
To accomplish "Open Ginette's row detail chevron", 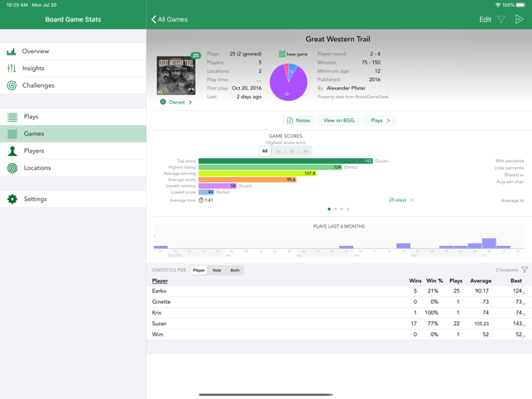I will (524, 303).
